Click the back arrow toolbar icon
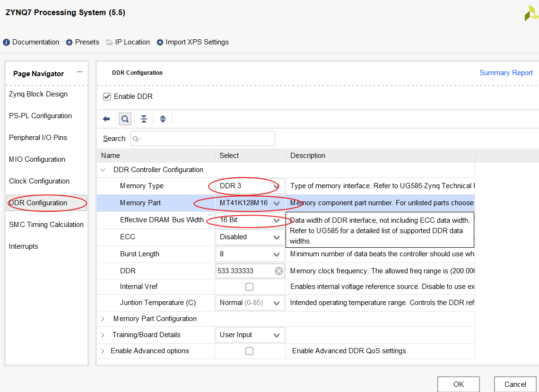Image resolution: width=539 pixels, height=392 pixels. tap(106, 119)
